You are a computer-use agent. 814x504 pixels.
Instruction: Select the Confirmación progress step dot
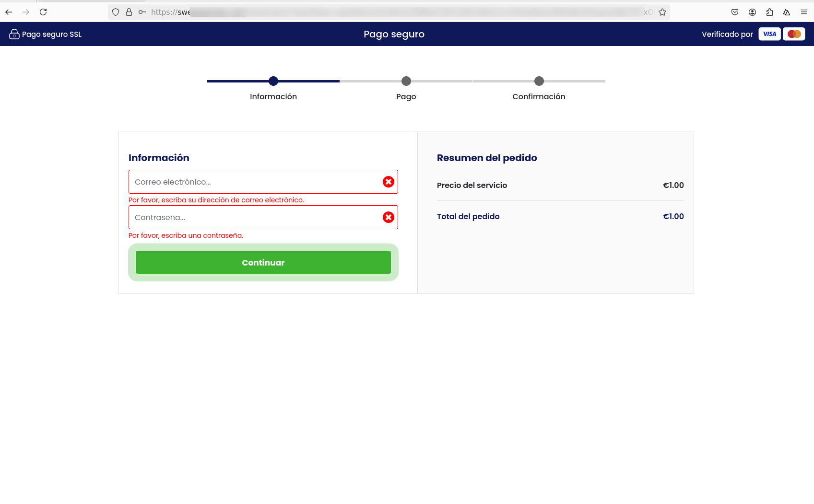coord(539,81)
